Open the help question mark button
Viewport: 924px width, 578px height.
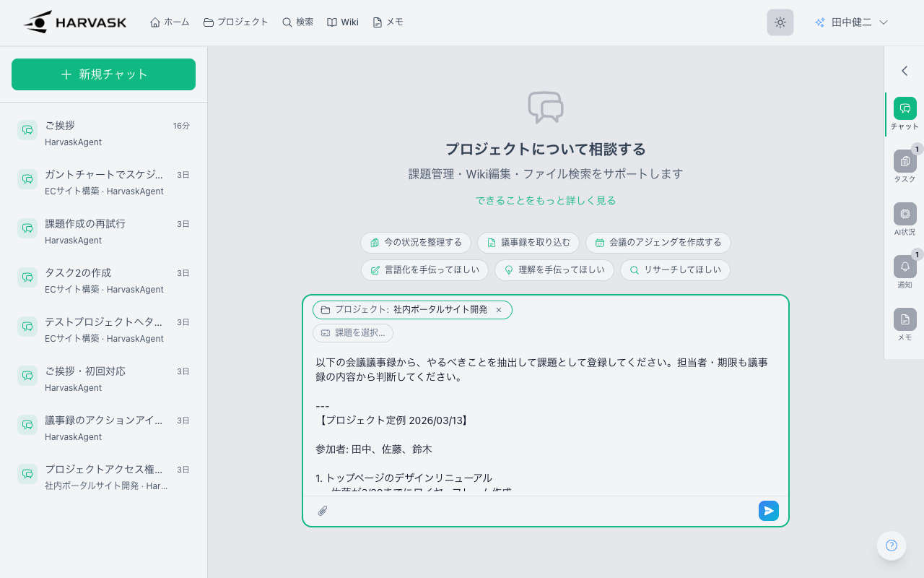[891, 545]
